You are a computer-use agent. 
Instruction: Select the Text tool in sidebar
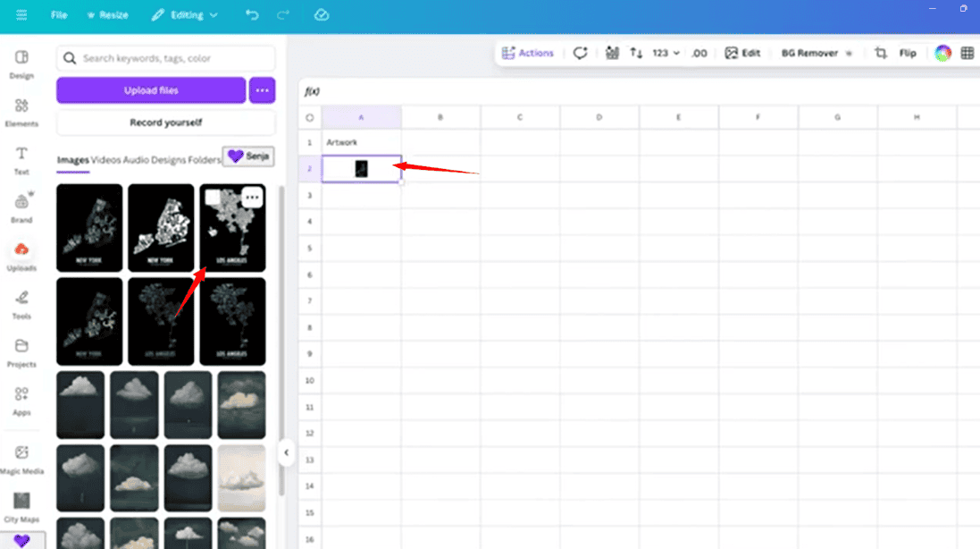coord(21,159)
